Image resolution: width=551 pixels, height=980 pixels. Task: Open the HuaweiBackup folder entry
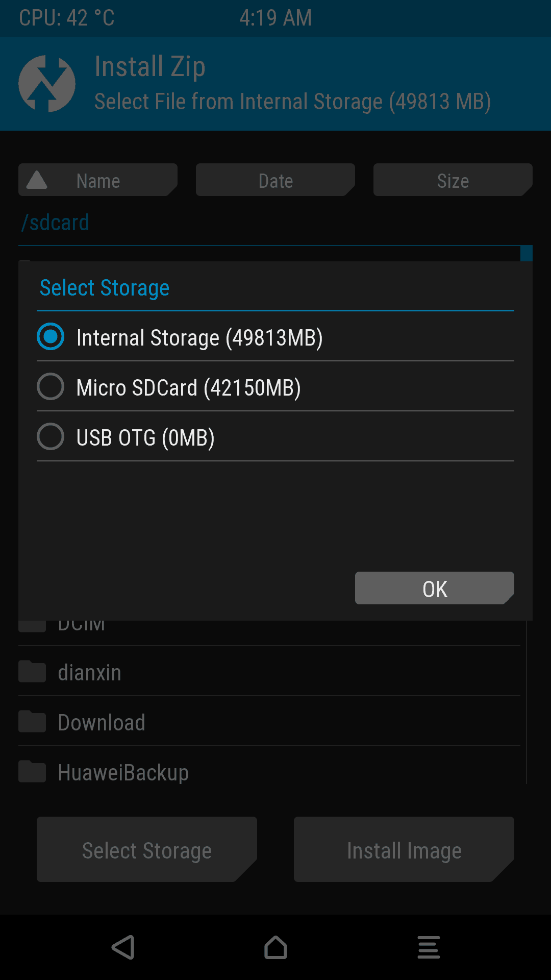pyautogui.click(x=269, y=772)
